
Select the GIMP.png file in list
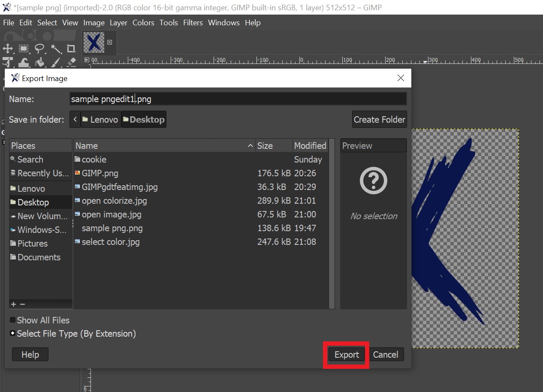click(x=100, y=173)
